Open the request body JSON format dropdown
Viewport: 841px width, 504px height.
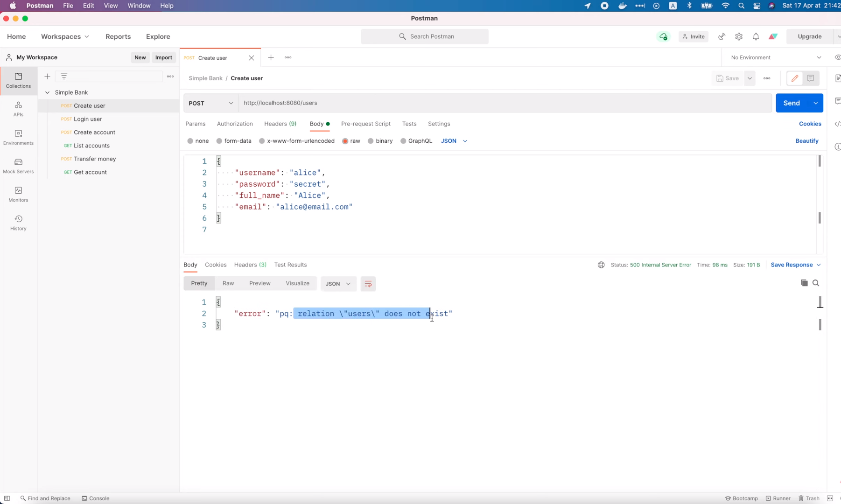454,141
